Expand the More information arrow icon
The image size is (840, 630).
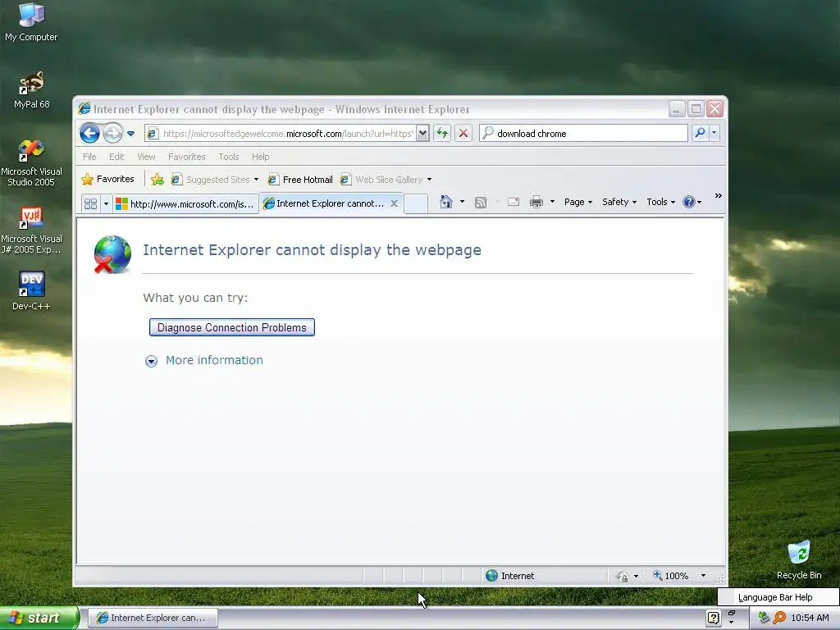click(x=151, y=361)
